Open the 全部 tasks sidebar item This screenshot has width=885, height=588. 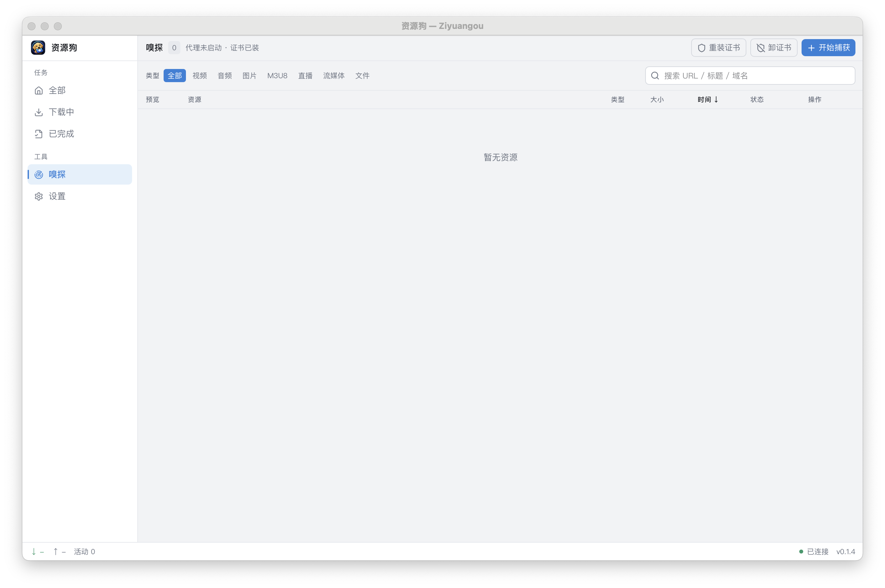pos(80,90)
